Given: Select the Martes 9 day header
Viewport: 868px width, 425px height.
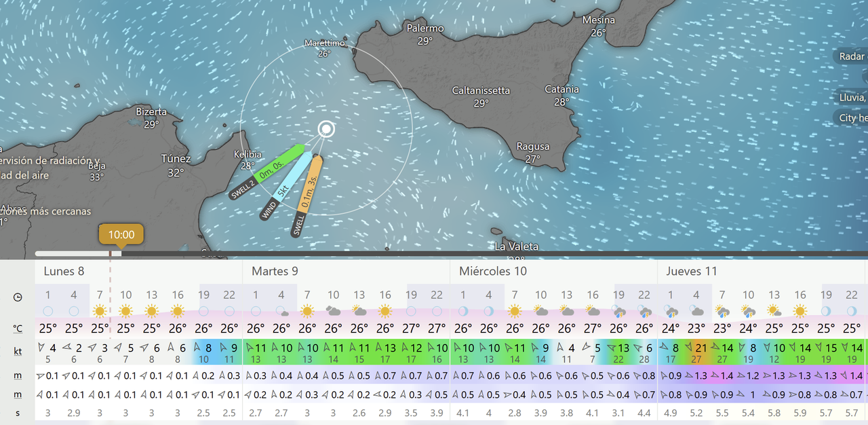Looking at the screenshot, I should click(275, 271).
